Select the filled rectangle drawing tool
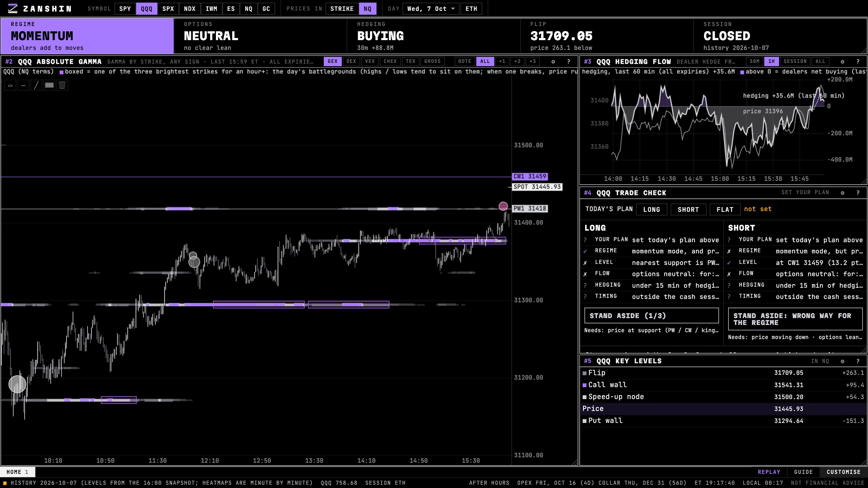The height and width of the screenshot is (488, 868). [x=49, y=85]
